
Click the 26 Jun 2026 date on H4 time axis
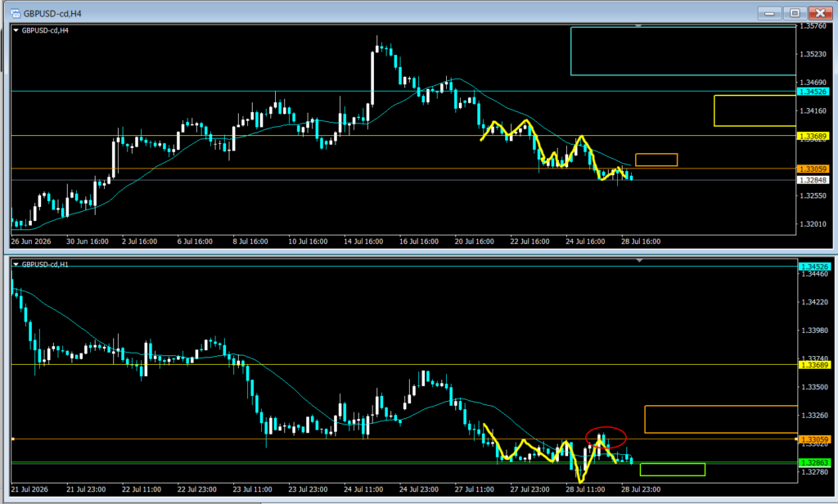tap(31, 241)
